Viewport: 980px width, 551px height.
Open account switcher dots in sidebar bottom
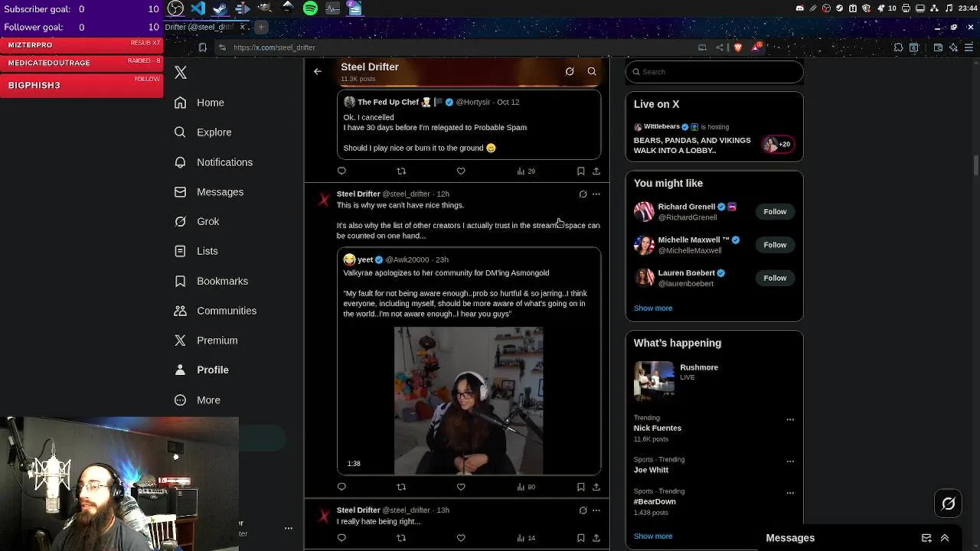289,528
